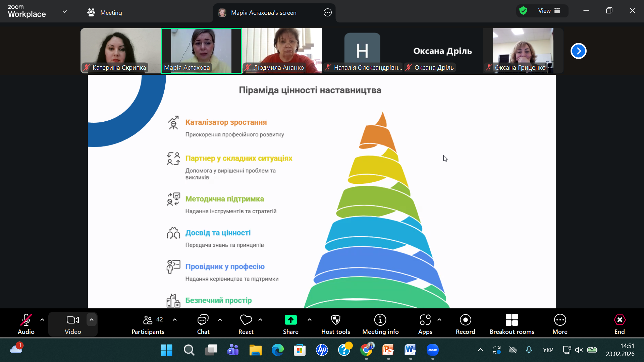Click the React heart icon

click(x=246, y=320)
